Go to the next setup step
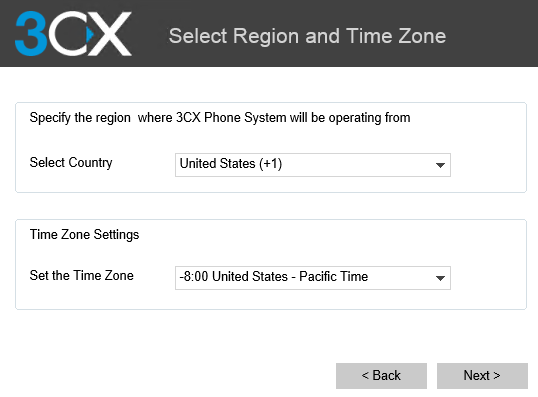The width and height of the screenshot is (538, 397). coord(482,376)
